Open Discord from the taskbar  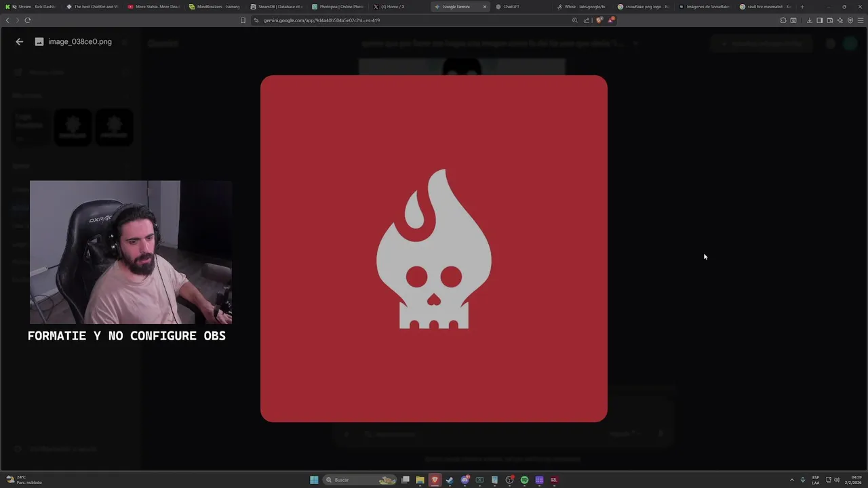(465, 480)
